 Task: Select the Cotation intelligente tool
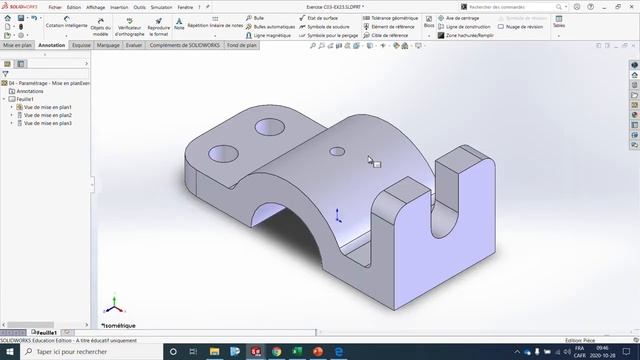click(67, 22)
